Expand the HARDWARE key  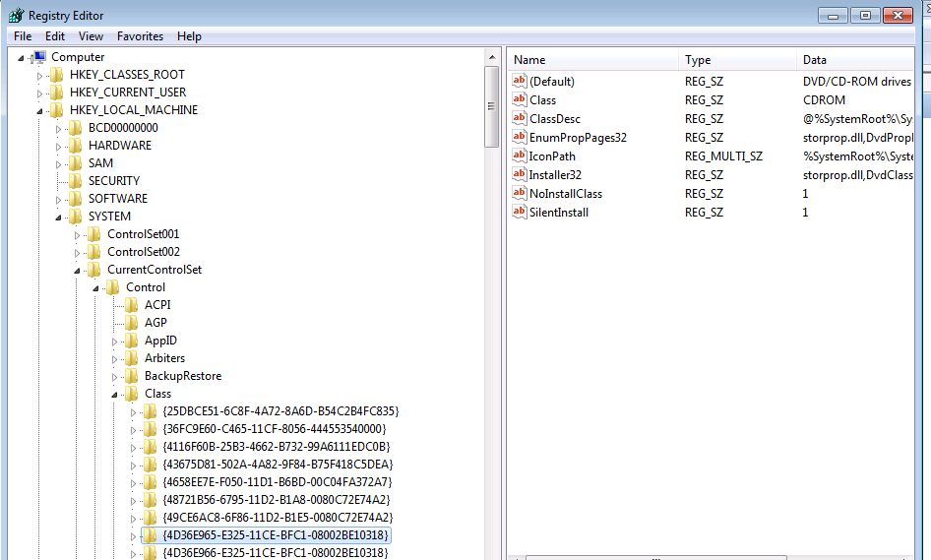click(x=58, y=147)
